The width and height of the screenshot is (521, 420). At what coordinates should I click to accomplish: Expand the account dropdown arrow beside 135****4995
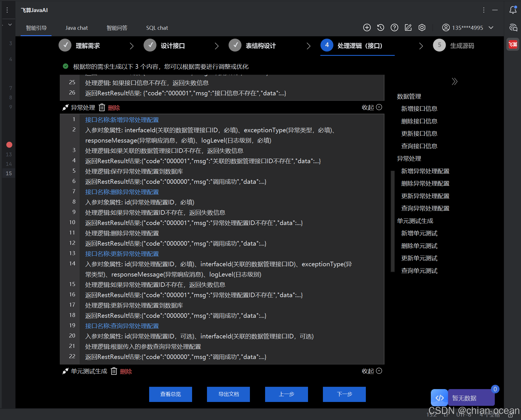(x=491, y=27)
